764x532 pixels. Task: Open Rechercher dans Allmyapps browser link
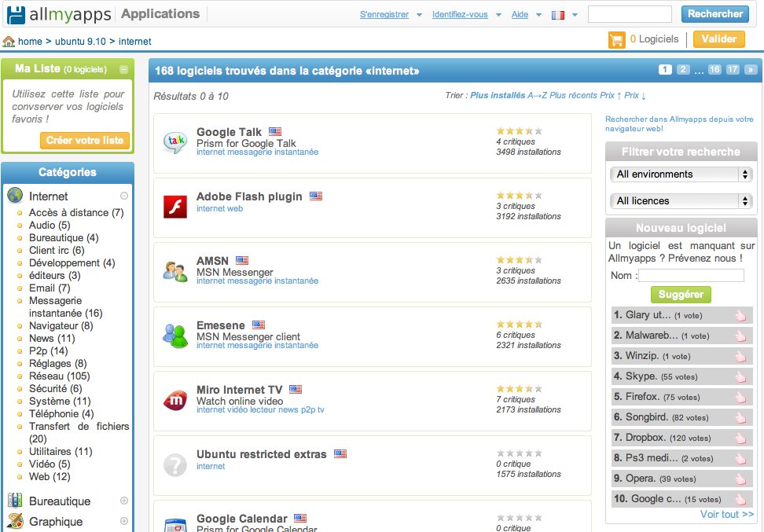[679, 123]
